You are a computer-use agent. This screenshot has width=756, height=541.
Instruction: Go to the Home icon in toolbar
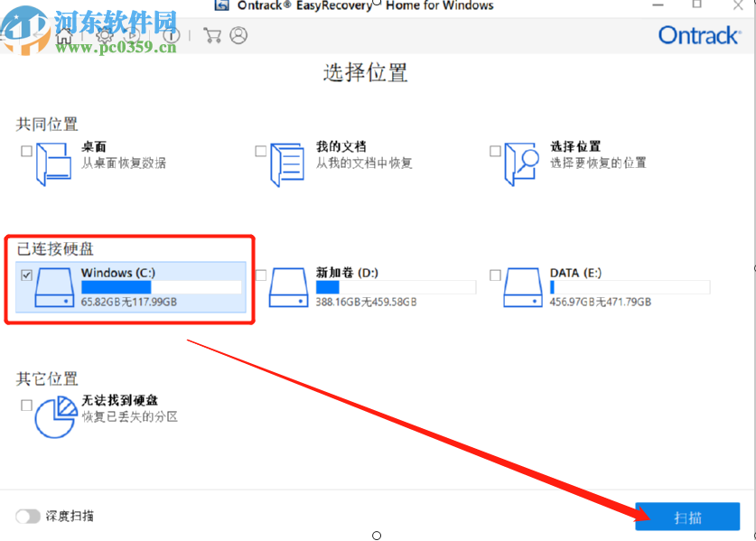click(63, 36)
